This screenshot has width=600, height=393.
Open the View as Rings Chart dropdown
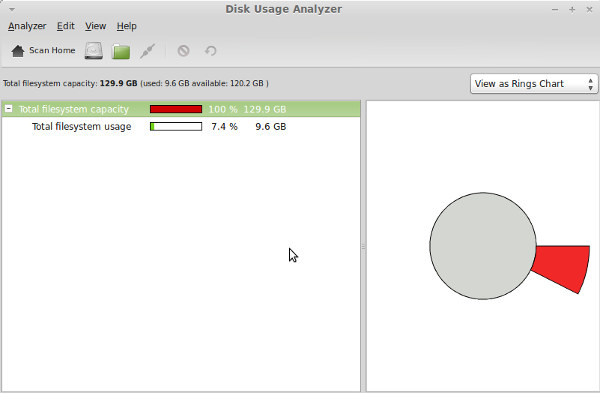[x=534, y=83]
